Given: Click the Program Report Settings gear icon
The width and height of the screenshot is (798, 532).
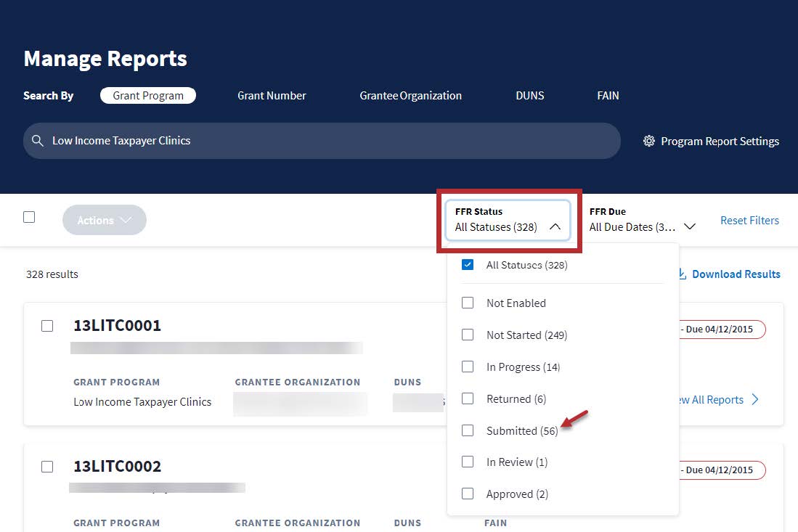Looking at the screenshot, I should [x=649, y=142].
